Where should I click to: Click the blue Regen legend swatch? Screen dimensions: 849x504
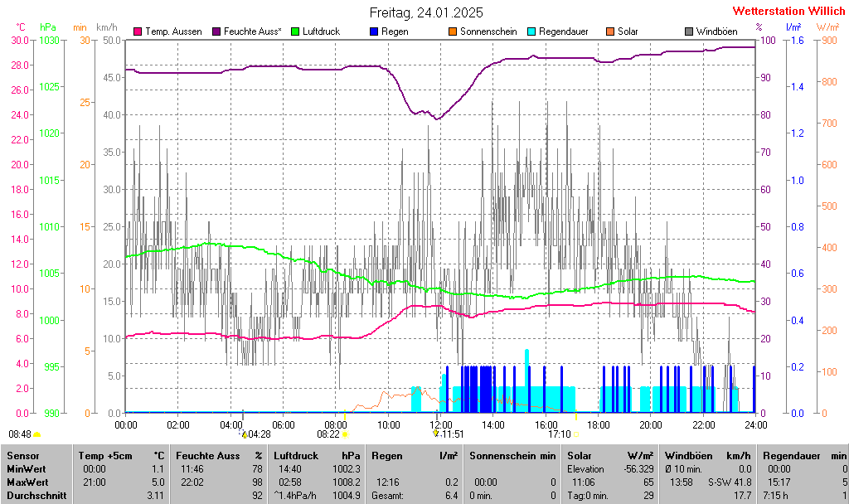pos(374,32)
